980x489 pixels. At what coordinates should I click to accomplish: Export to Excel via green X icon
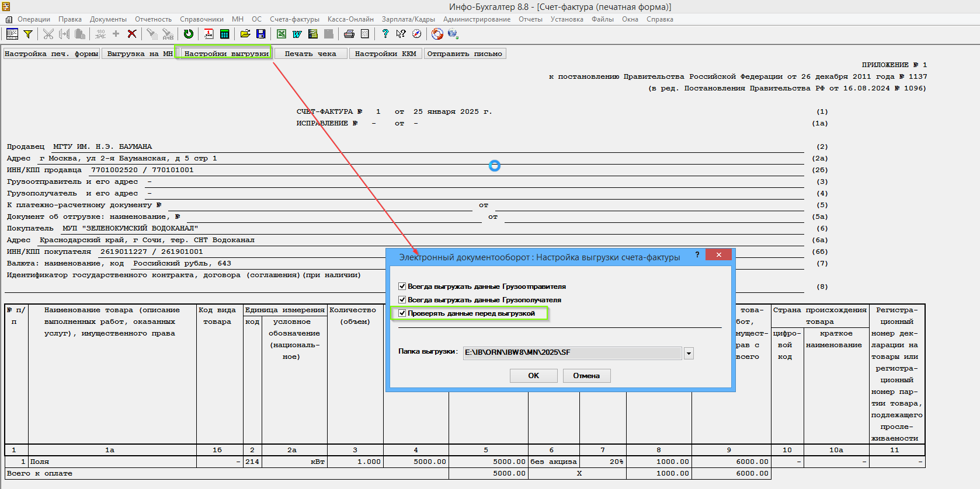[x=282, y=34]
